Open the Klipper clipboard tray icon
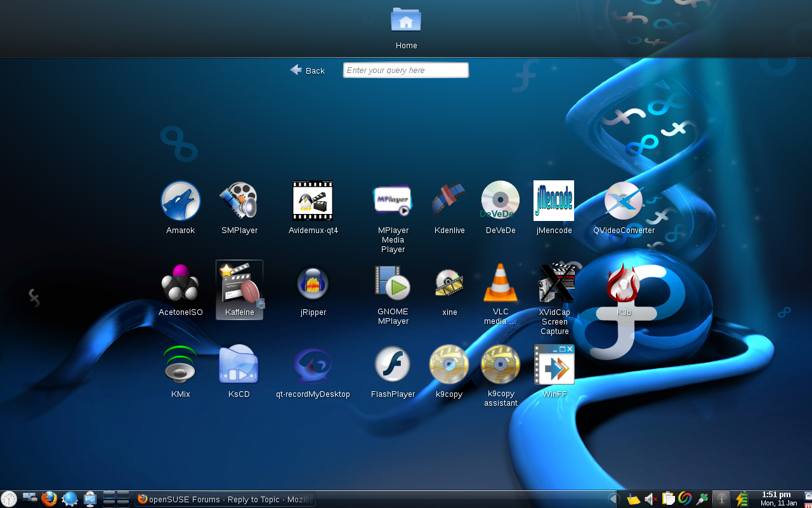The image size is (812, 508). [x=668, y=498]
